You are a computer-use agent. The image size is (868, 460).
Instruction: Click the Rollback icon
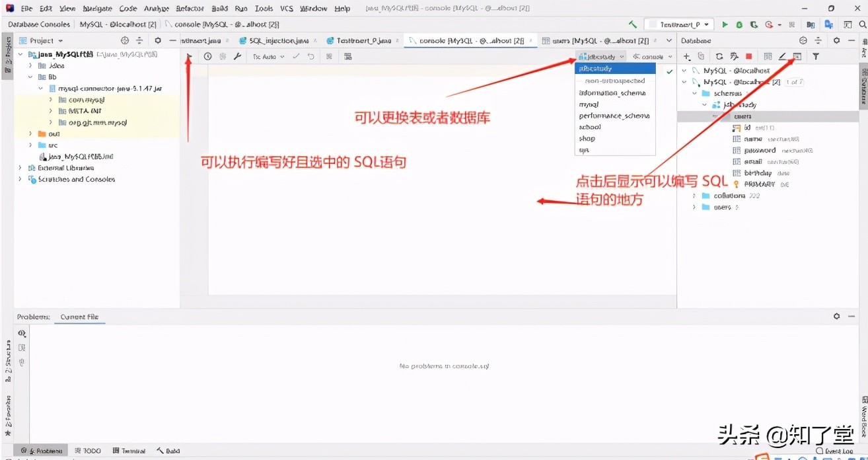click(x=310, y=57)
